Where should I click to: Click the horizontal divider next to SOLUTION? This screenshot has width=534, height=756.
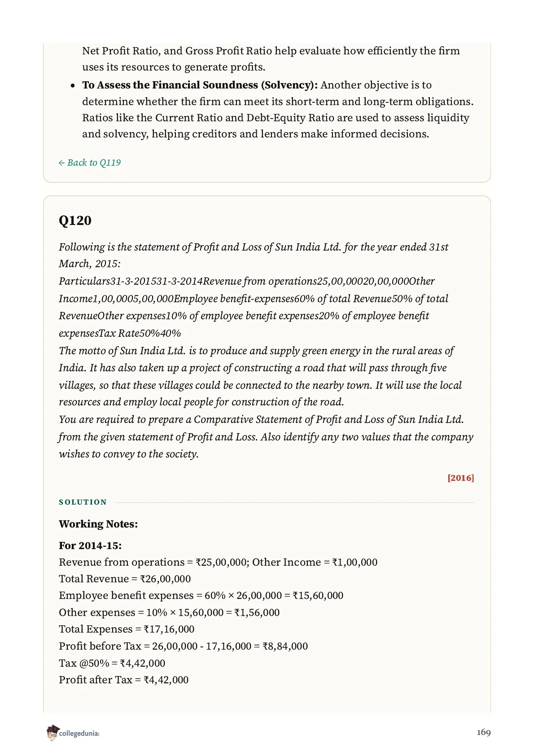coord(294,502)
